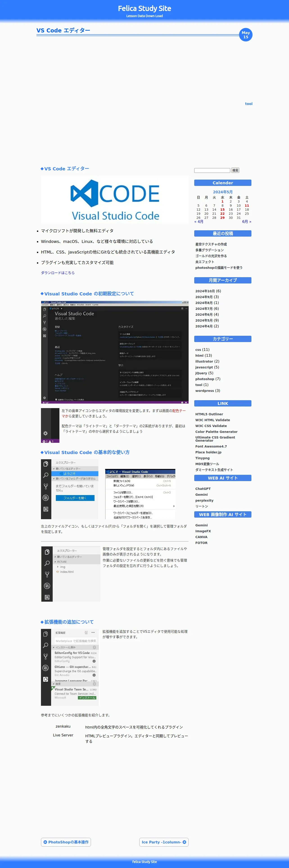Select calendar date 11
The height and width of the screenshot is (868, 289).
click(x=247, y=206)
